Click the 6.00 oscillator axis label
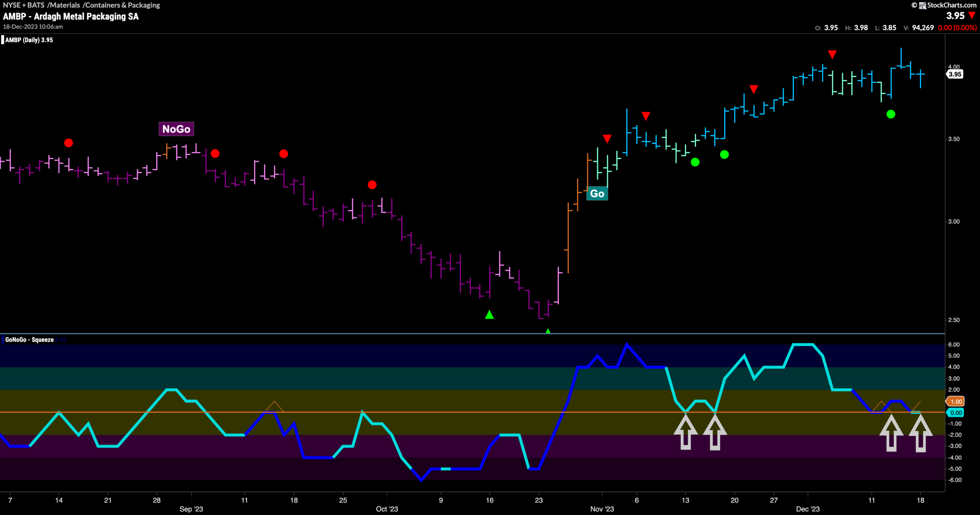The height and width of the screenshot is (515, 980). click(954, 345)
